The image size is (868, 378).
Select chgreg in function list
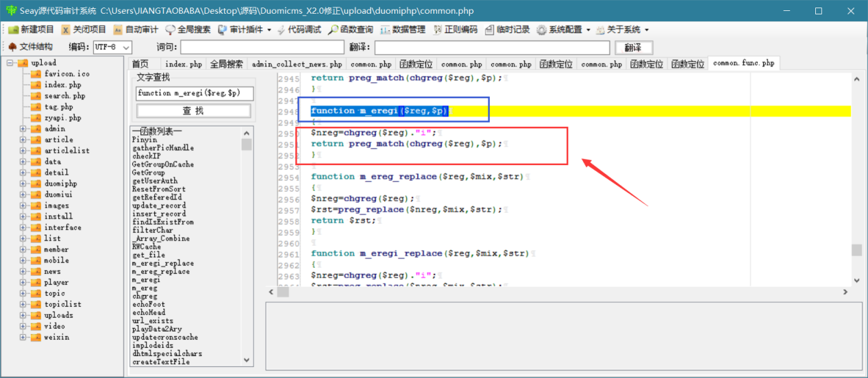click(145, 296)
